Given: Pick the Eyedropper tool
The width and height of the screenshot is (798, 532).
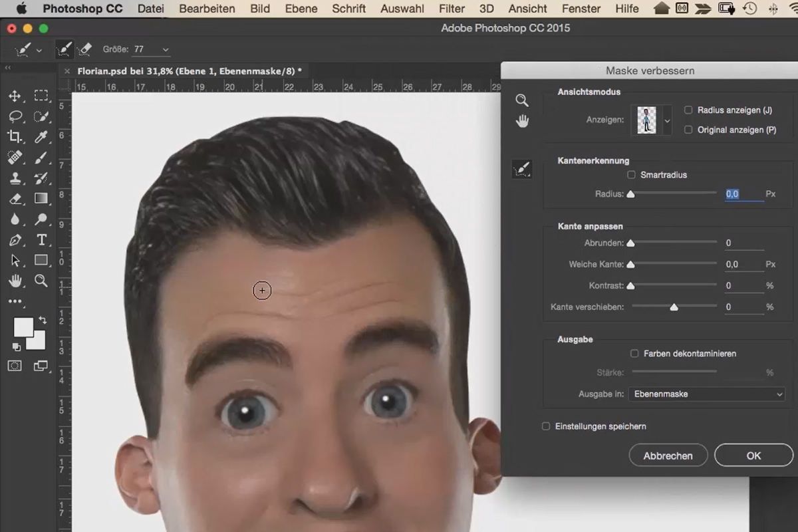Looking at the screenshot, I should [41, 136].
